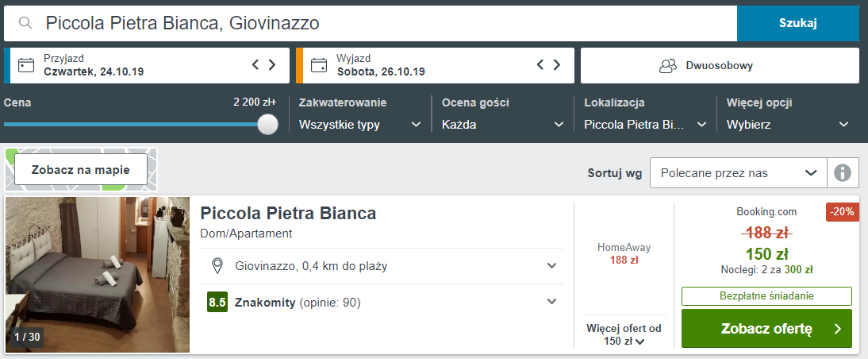This screenshot has height=359, width=868.
Task: Advance check-in date with next arrow
Action: (x=272, y=65)
